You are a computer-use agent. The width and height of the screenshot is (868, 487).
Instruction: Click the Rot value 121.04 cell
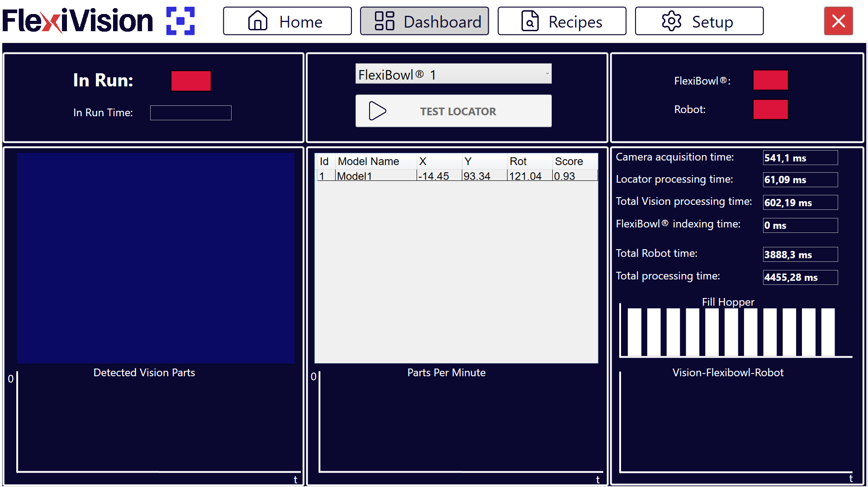530,176
